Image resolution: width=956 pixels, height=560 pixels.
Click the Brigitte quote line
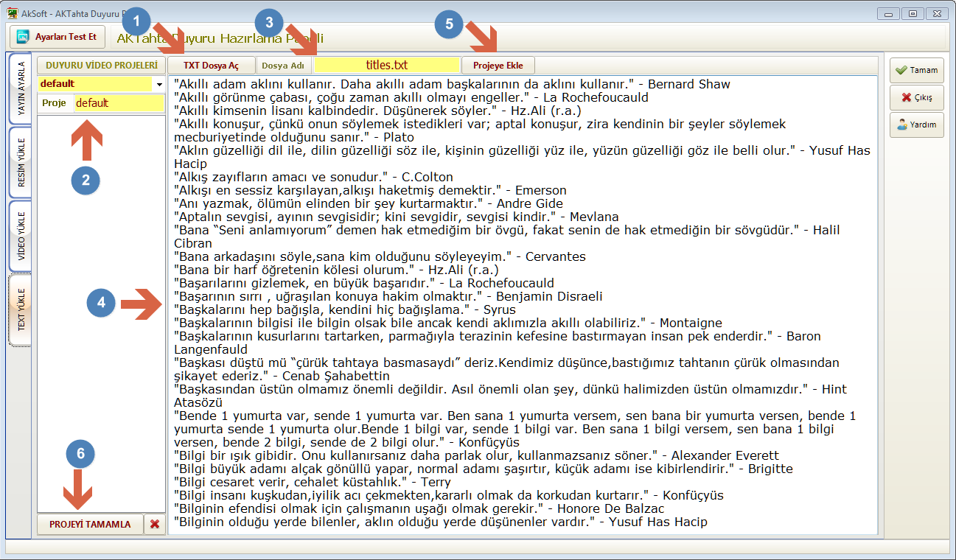483,469
